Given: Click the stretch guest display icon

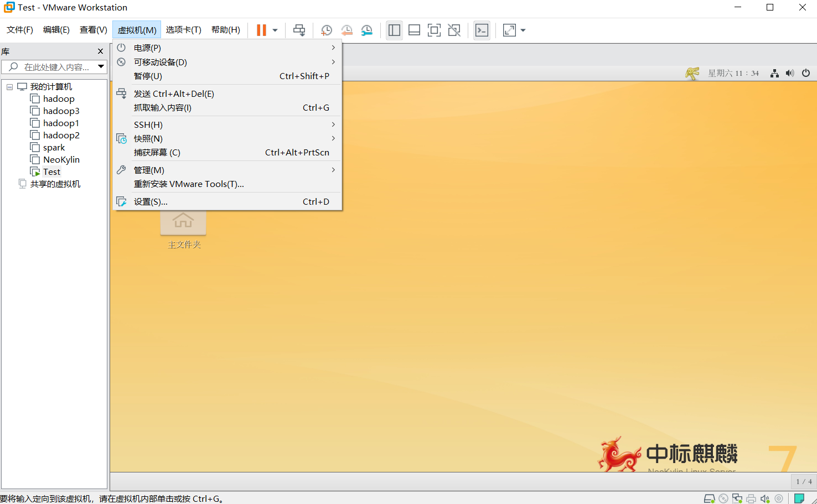Looking at the screenshot, I should 509,30.
